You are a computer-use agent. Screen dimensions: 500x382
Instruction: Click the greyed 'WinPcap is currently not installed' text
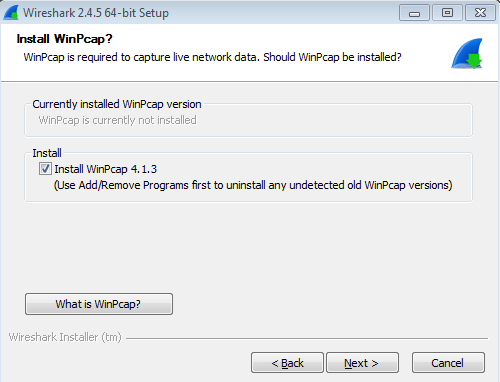click(x=117, y=120)
